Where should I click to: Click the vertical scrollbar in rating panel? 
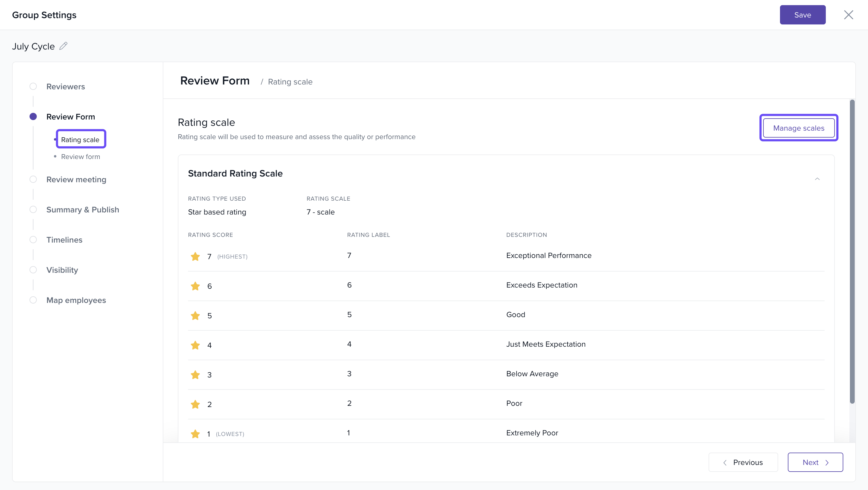(852, 251)
